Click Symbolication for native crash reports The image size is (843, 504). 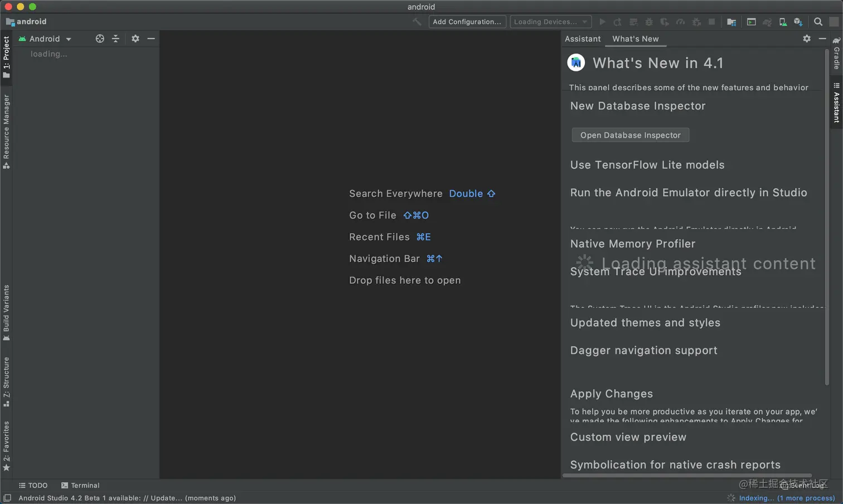675,464
